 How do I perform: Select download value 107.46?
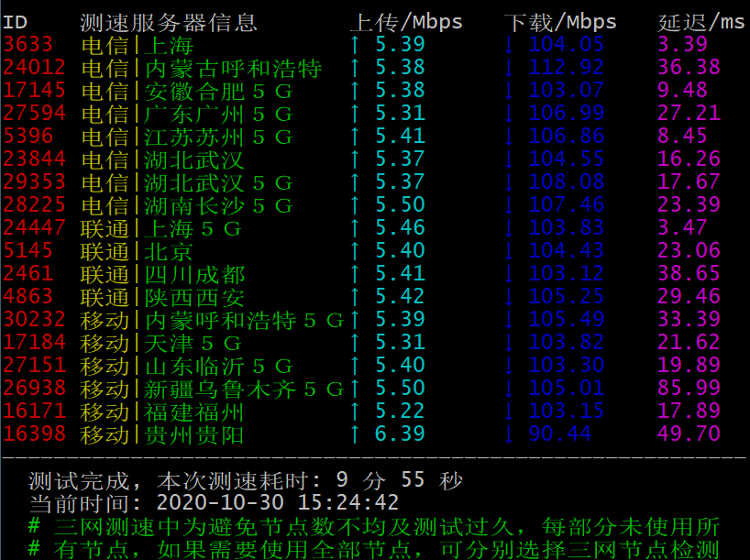(x=567, y=204)
